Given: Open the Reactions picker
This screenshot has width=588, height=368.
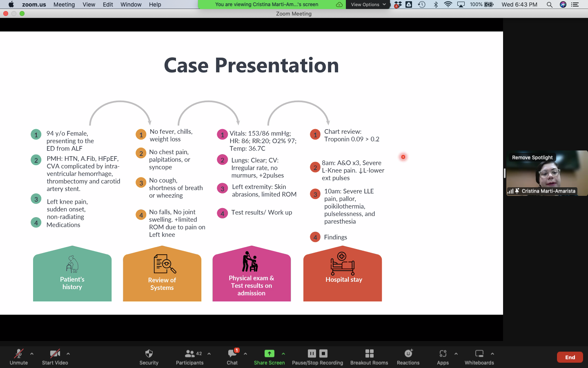Looking at the screenshot, I should click(x=408, y=357).
